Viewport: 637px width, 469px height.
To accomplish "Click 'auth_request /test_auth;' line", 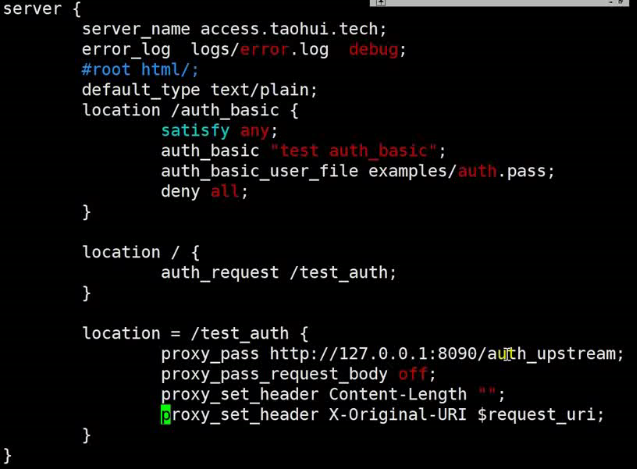I will click(278, 273).
